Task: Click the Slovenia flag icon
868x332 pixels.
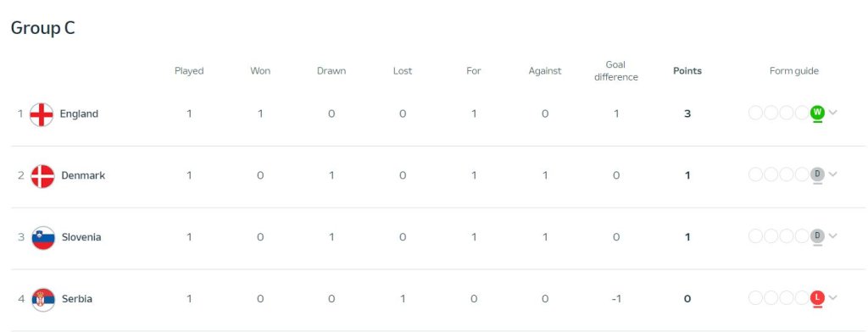Action: click(43, 237)
